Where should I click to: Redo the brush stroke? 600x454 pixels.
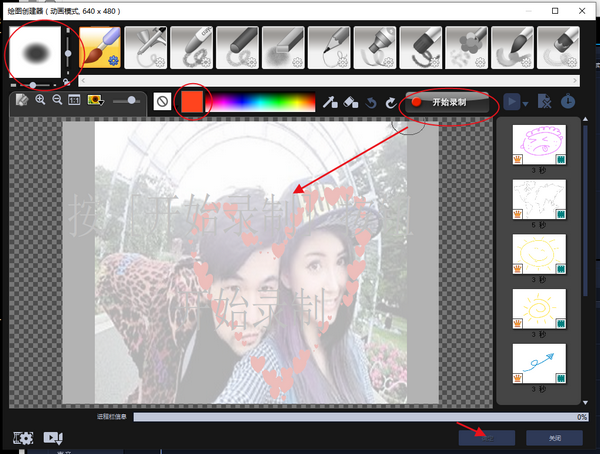coord(390,102)
